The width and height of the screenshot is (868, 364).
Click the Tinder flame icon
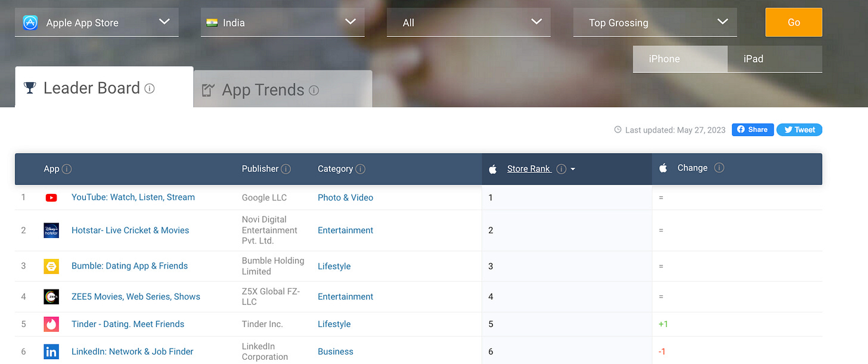point(51,324)
